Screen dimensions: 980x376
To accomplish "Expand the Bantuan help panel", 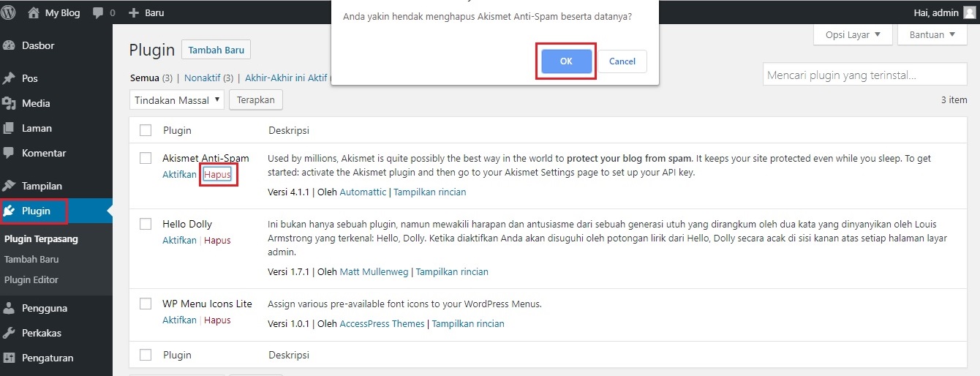I will coord(932,34).
